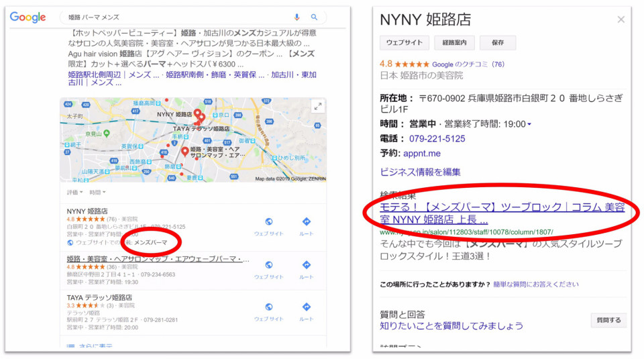Focus the search box containing 姫路 パーマ メンズ
Viewport: 644px width, 359px height.
click(x=193, y=17)
